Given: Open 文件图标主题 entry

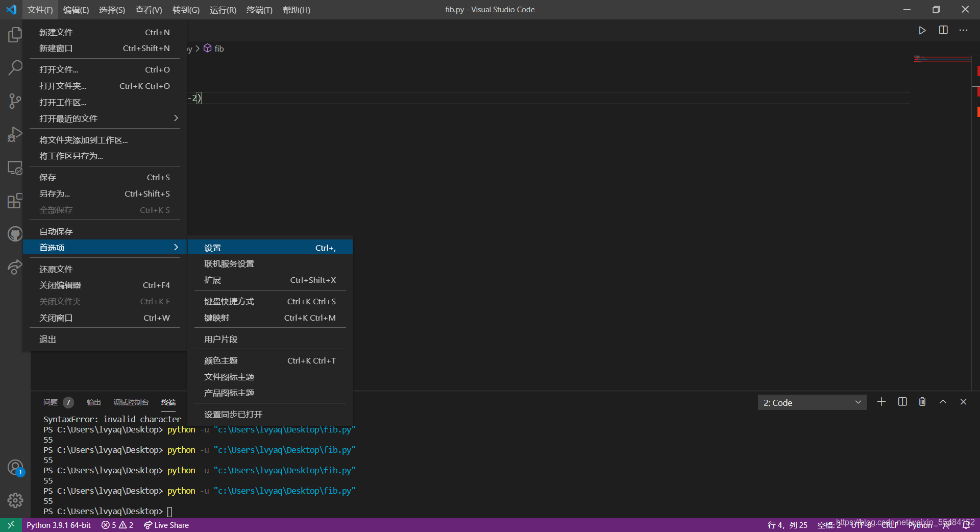Looking at the screenshot, I should click(270, 377).
